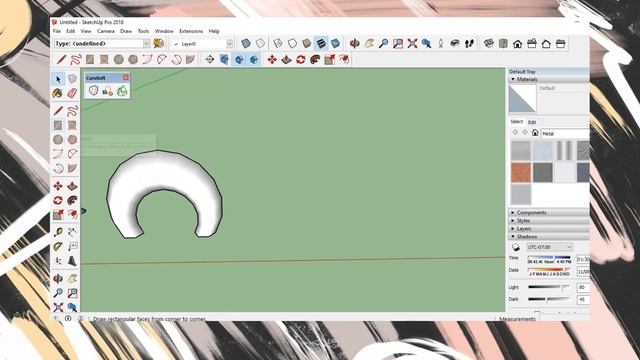Click Zoom Extents in top toolbar
Screen dimensions: 640x360
pos(412,43)
